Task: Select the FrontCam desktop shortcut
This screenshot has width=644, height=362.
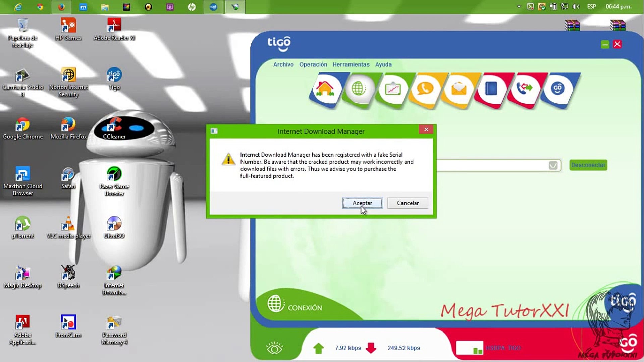Action: (68, 326)
